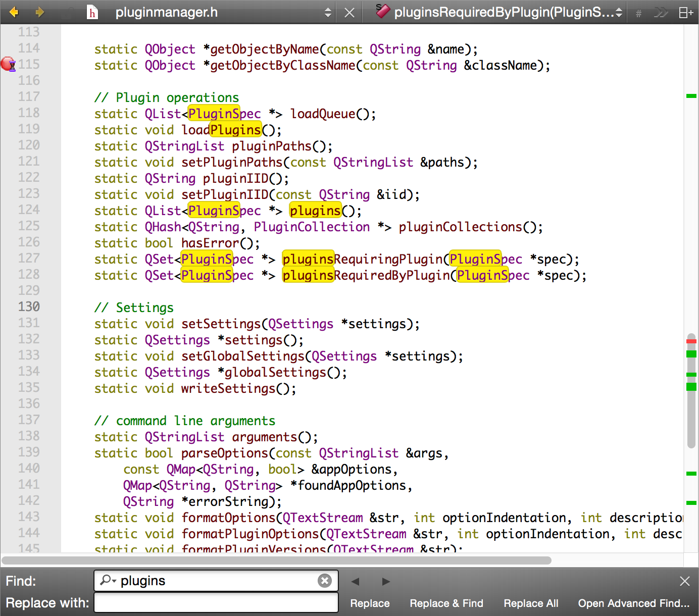
Task: Click the horizontal scrollbar at editor bottom
Action: tap(276, 560)
